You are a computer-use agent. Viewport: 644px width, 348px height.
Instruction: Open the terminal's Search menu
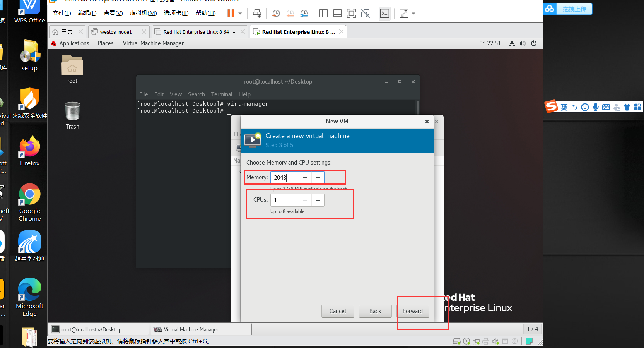(x=196, y=94)
